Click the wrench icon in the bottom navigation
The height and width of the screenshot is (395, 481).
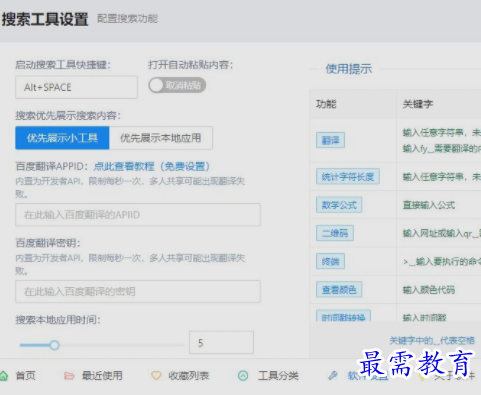[x=332, y=376]
